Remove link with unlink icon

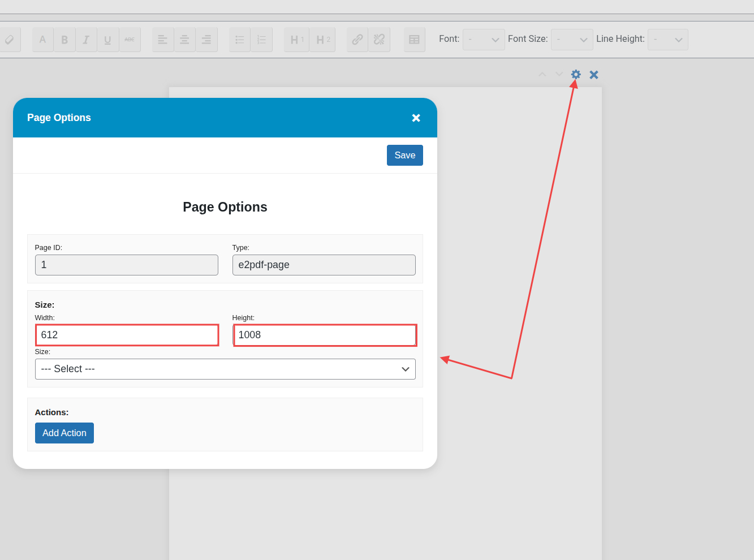379,40
